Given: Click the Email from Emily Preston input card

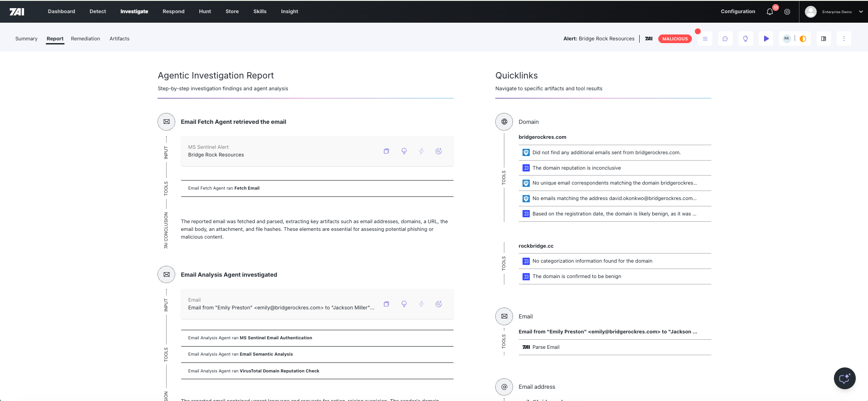Looking at the screenshot, I should point(317,304).
